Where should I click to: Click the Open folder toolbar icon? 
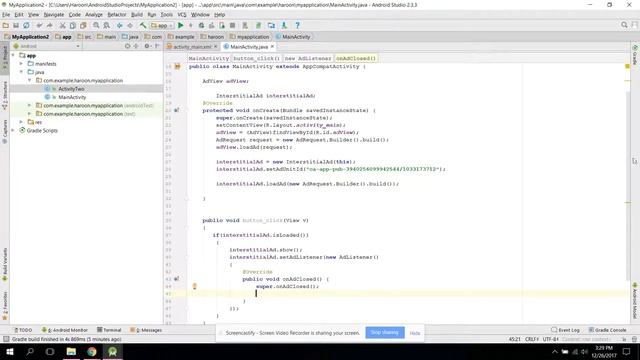[6, 25]
